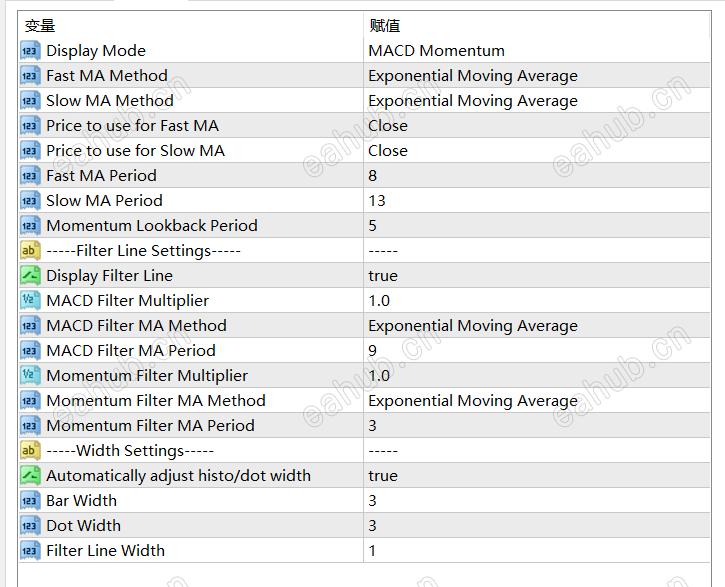Click the integer icon beside Display Mode
The height and width of the screenshot is (587, 725).
(29, 51)
